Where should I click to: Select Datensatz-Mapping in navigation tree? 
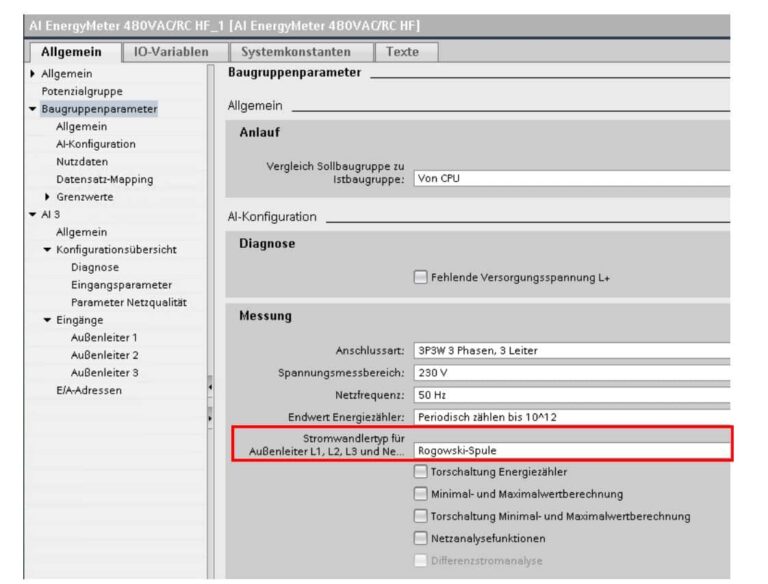(104, 179)
